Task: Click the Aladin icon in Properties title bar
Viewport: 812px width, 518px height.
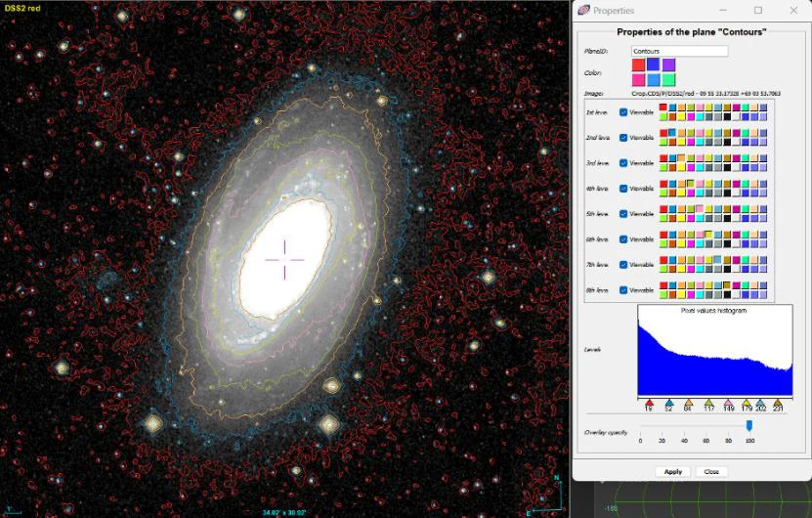Action: (x=584, y=10)
